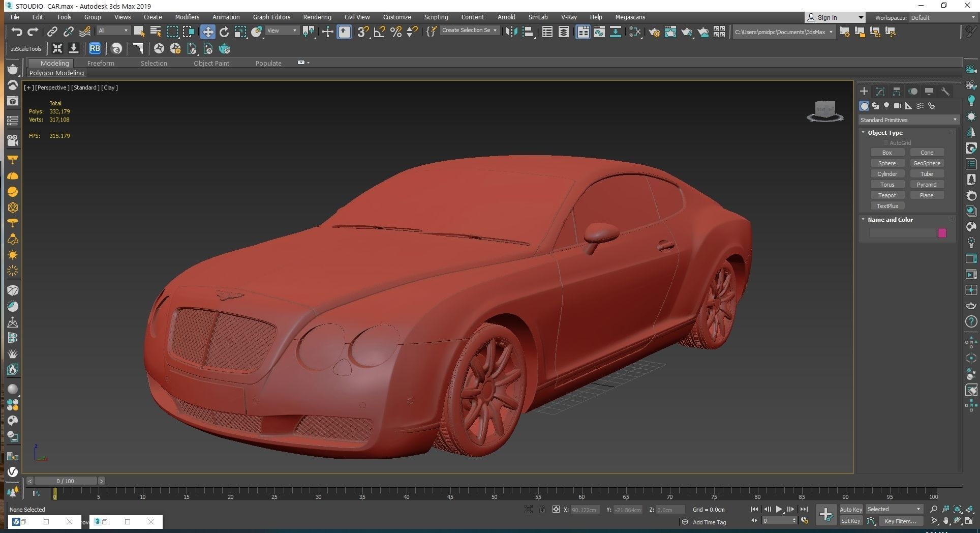Click the 0 / 100 time slider
This screenshot has height=533, width=980.
65,481
